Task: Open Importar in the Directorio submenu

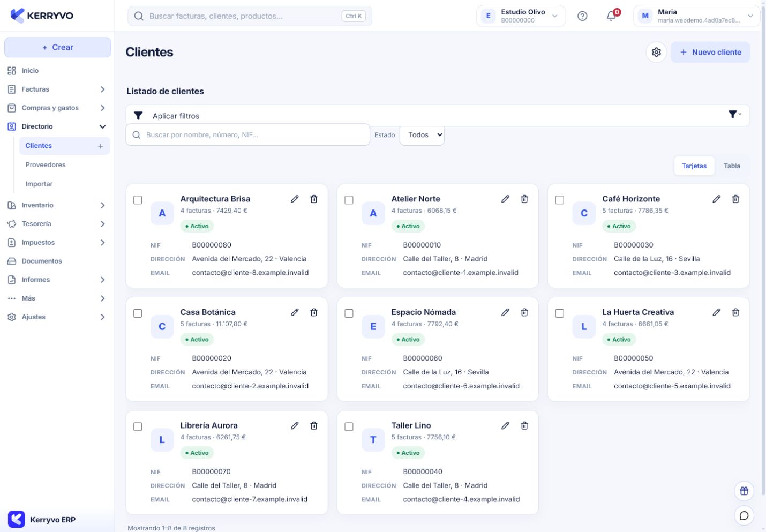Action: click(x=39, y=184)
